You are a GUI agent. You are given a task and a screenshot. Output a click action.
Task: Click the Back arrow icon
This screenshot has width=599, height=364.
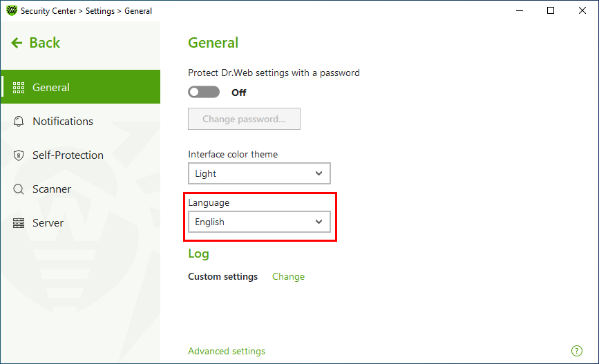[17, 43]
